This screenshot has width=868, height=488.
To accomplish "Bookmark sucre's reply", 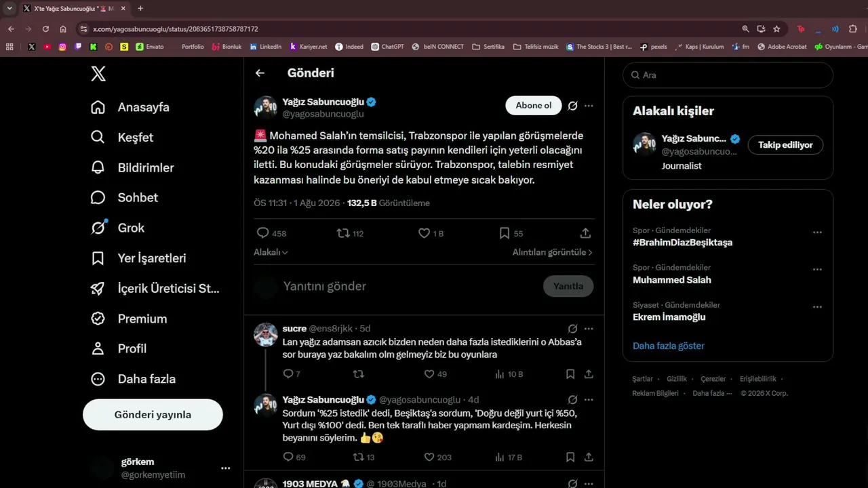I will point(570,374).
